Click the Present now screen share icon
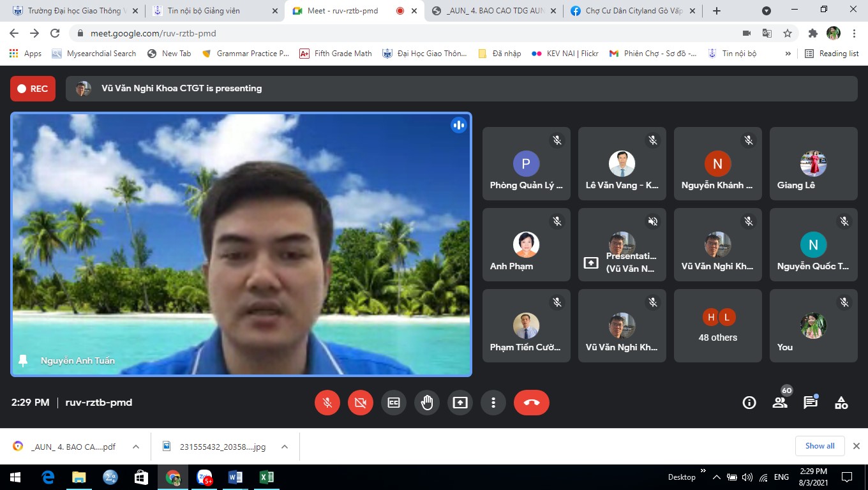The height and width of the screenshot is (490, 868). tap(460, 403)
